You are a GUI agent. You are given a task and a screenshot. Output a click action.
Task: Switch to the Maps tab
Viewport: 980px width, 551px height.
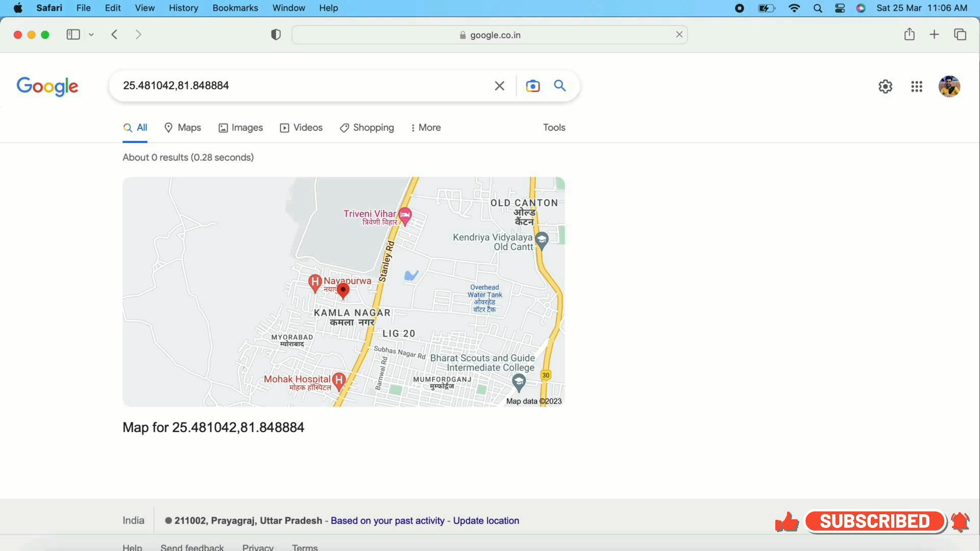pyautogui.click(x=183, y=128)
